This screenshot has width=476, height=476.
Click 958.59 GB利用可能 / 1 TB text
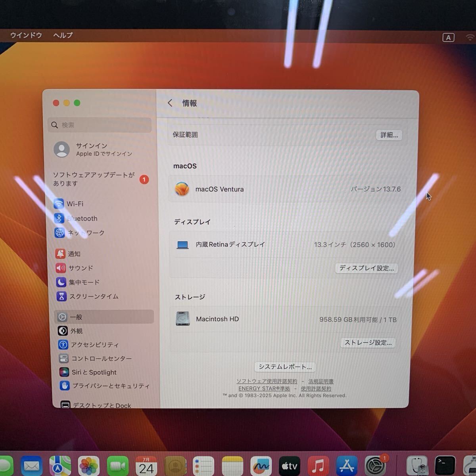(x=358, y=320)
